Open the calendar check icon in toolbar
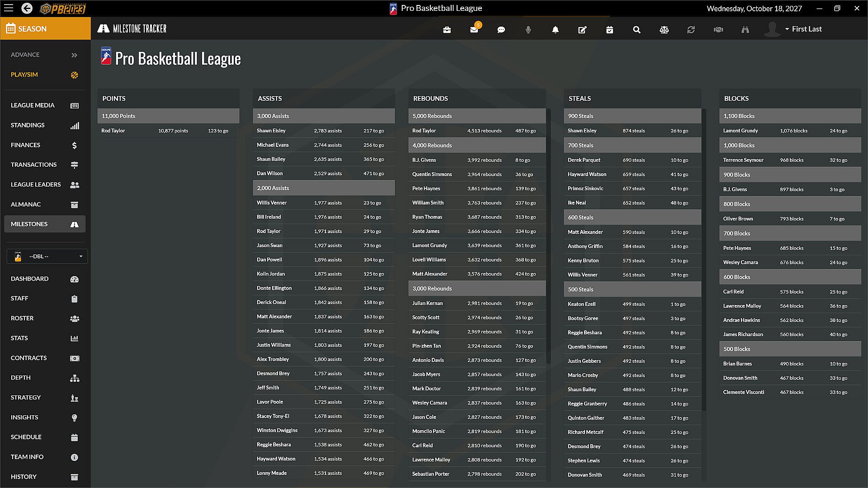Image resolution: width=868 pixels, height=488 pixels. [609, 30]
